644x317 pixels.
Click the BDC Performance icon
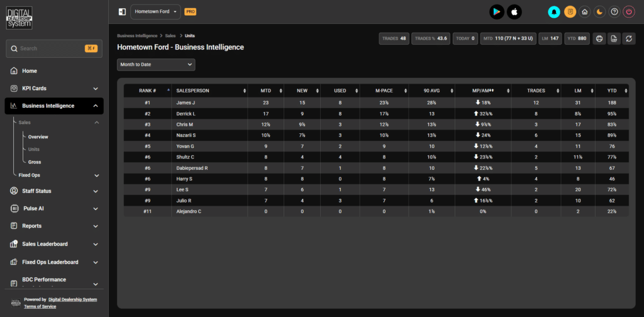(14, 283)
